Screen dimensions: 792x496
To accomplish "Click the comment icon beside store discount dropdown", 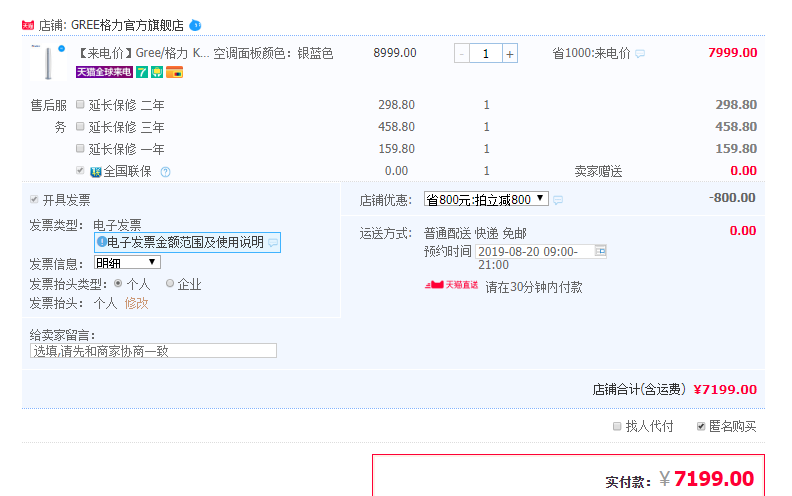I will [x=558, y=200].
